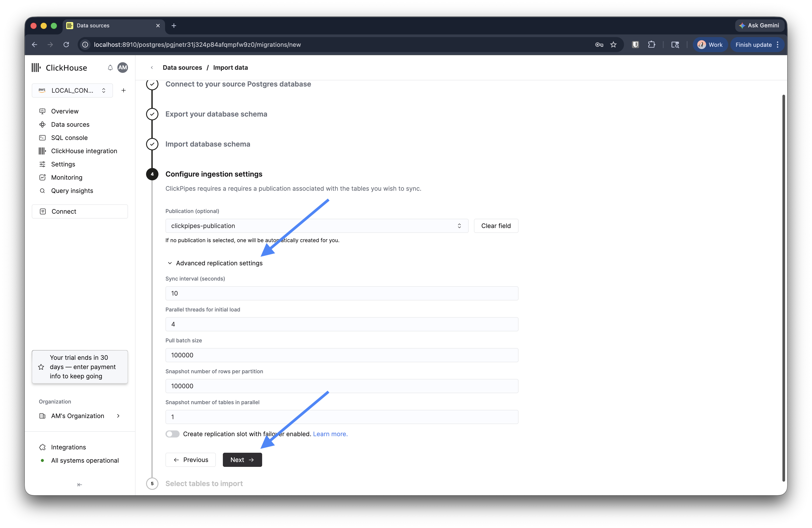
Task: Go back with the breadcrumb chevron
Action: tap(152, 68)
